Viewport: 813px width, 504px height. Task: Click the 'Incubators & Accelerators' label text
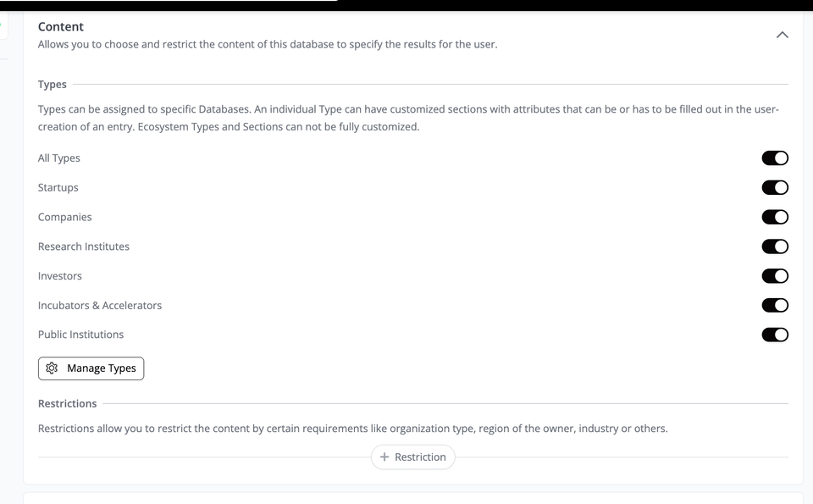[100, 305]
